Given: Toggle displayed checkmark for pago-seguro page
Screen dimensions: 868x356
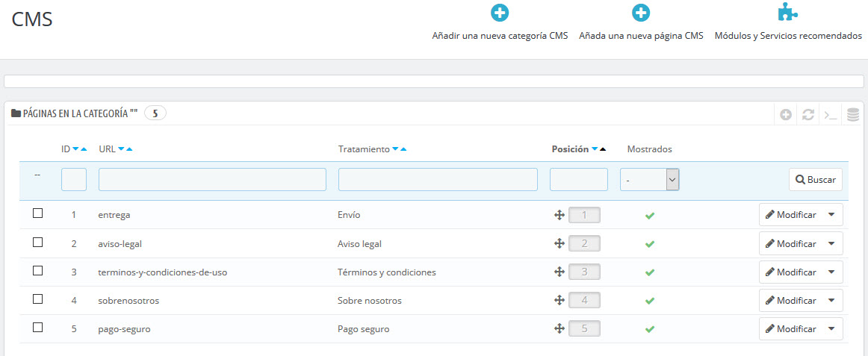Looking at the screenshot, I should (650, 329).
